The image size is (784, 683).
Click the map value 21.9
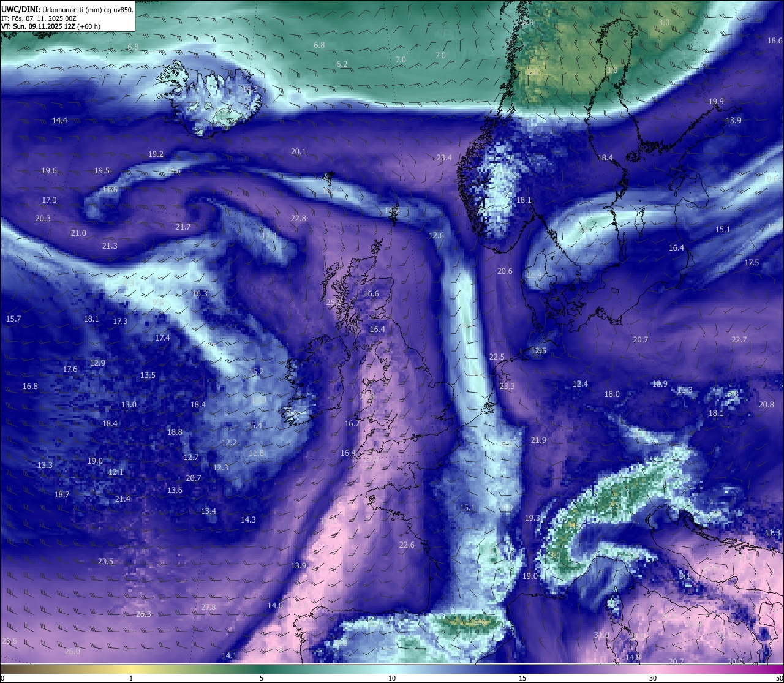point(538,440)
